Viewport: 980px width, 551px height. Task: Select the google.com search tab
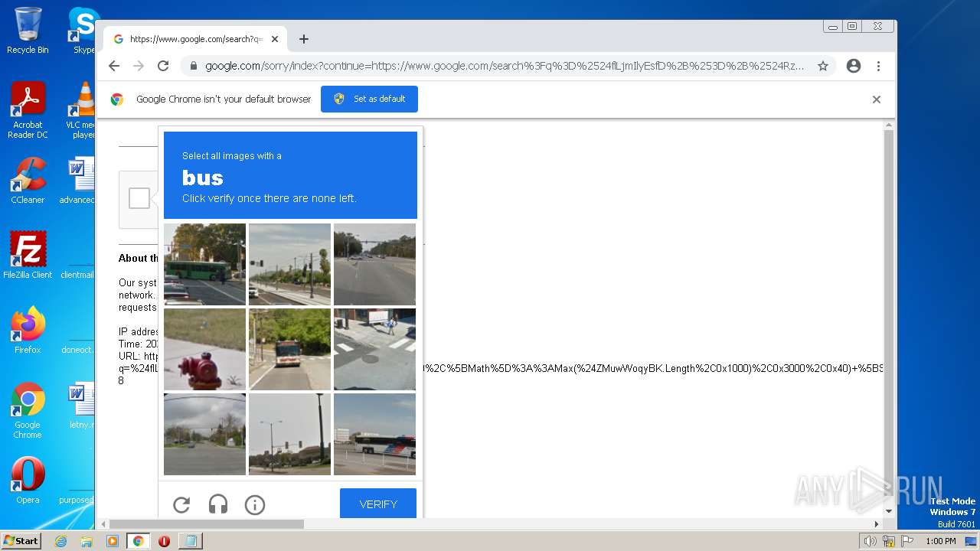(195, 39)
